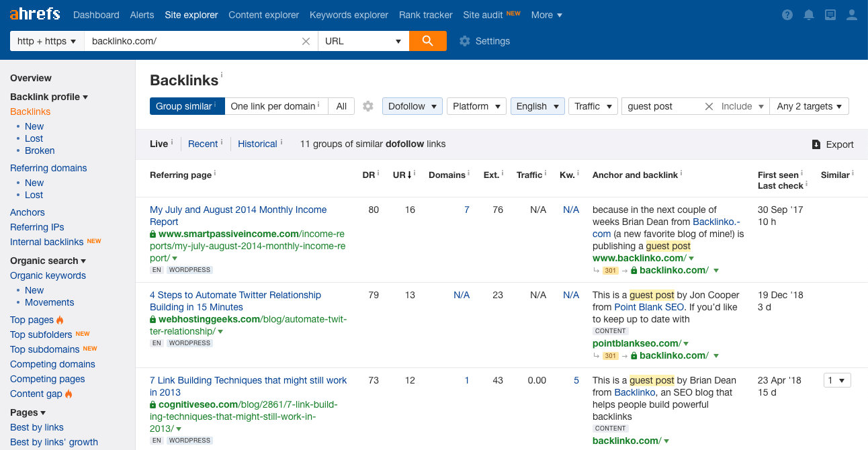Open the Platform filter dropdown
The width and height of the screenshot is (868, 450).
tap(476, 106)
